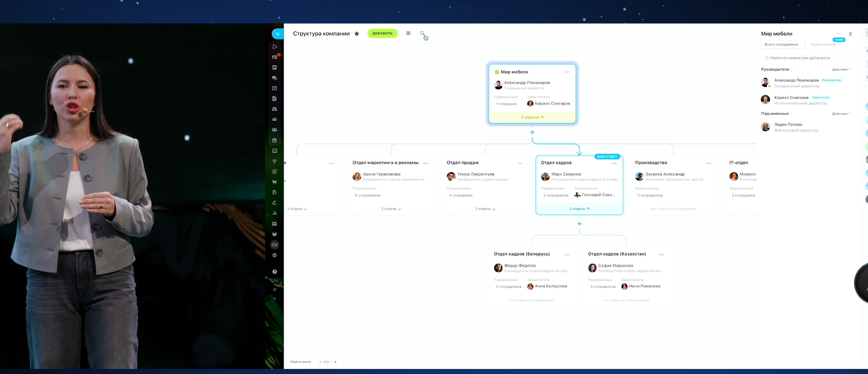
Task: Open the list view hamburger icon
Action: (408, 33)
